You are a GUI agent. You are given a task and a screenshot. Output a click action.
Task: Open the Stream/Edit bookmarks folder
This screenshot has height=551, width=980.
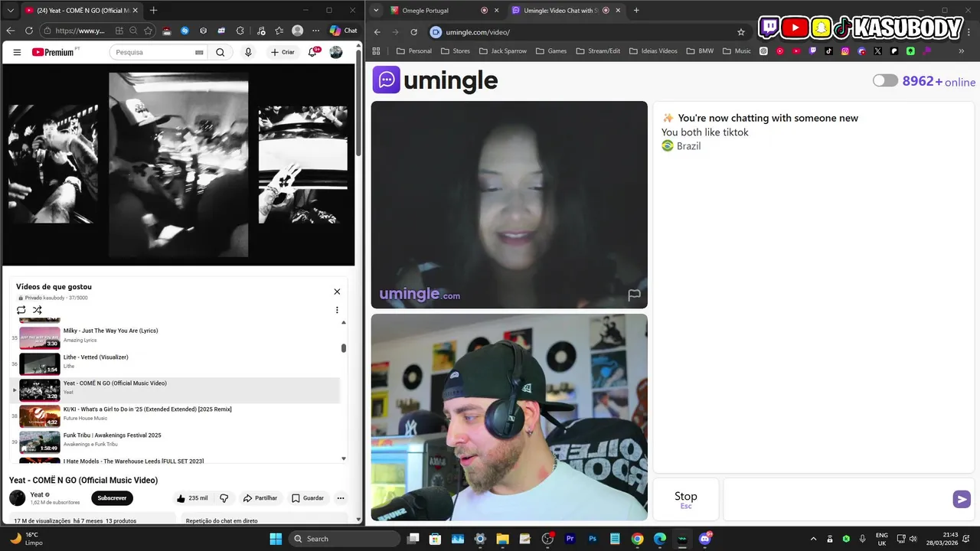coord(597,51)
